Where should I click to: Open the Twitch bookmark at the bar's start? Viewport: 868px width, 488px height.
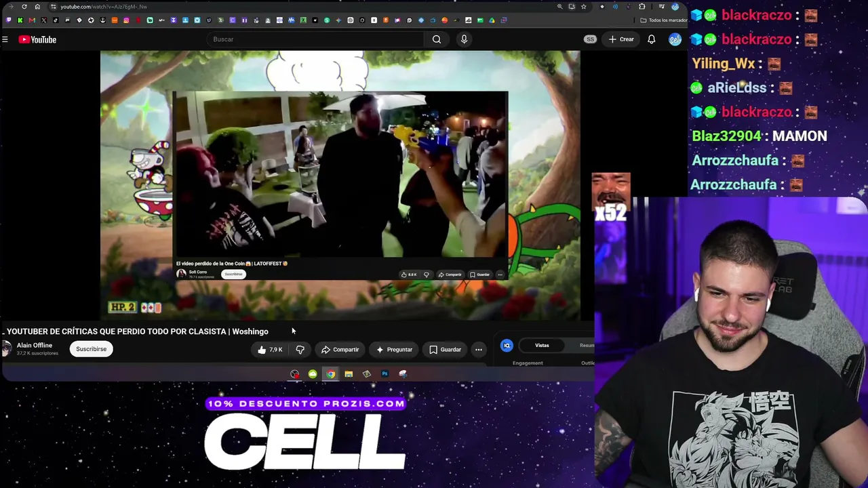[x=8, y=20]
